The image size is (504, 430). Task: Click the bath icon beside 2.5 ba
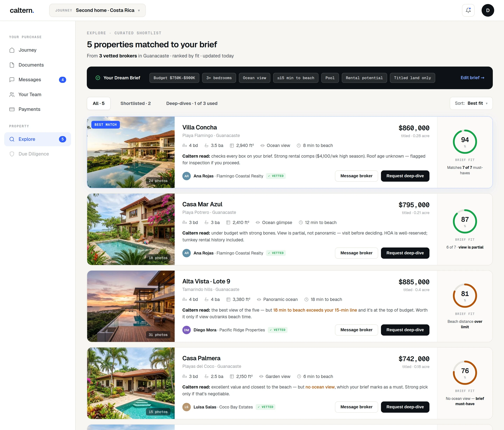coord(206,376)
